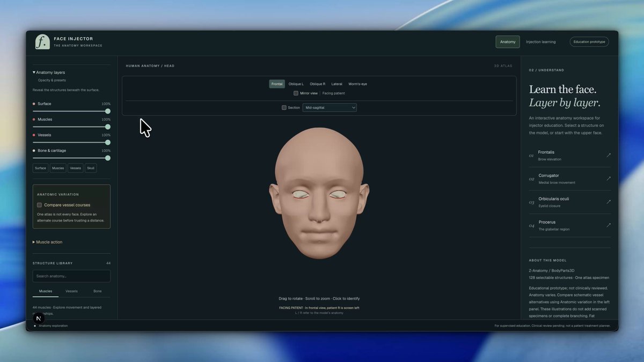The image size is (644, 362).
Task: Toggle the Mirror view checkbox
Action: pyautogui.click(x=296, y=93)
